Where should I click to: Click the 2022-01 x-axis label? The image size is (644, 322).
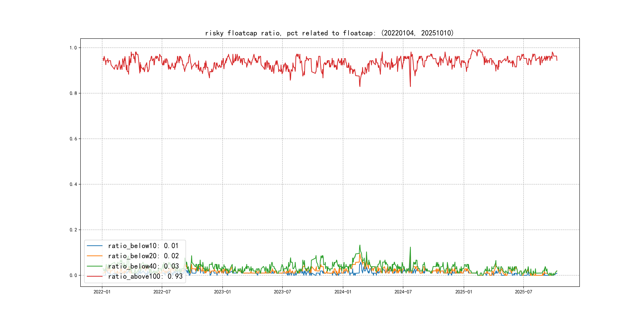point(102,292)
